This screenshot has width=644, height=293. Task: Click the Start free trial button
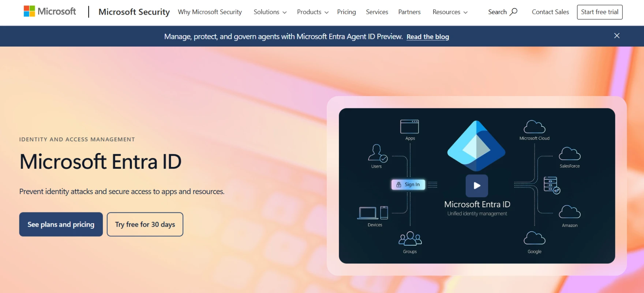click(600, 12)
